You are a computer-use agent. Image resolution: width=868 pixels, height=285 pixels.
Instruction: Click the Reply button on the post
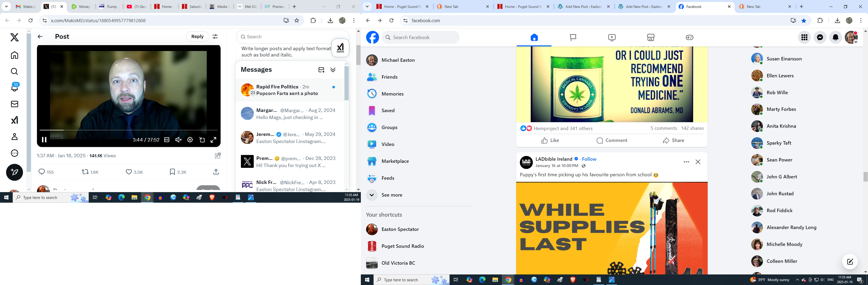(197, 36)
